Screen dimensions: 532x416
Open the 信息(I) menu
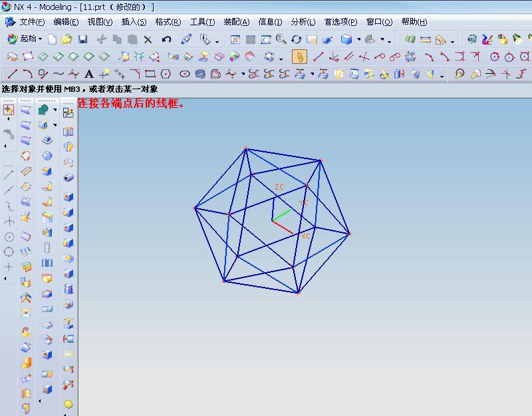point(270,22)
